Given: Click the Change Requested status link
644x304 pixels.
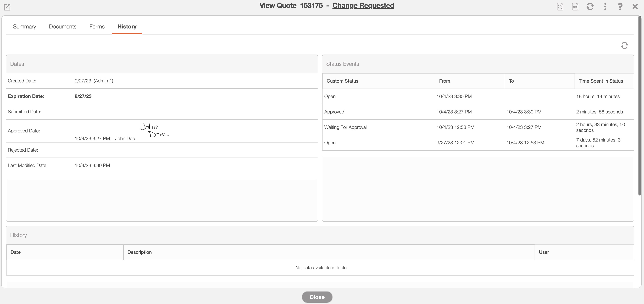Looking at the screenshot, I should coord(363,6).
